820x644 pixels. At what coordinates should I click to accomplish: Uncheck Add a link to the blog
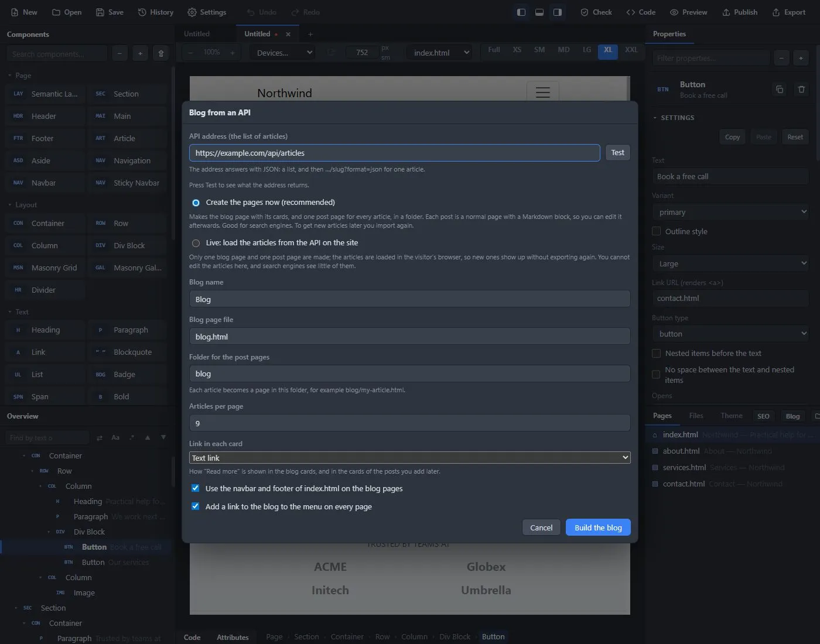pos(196,506)
